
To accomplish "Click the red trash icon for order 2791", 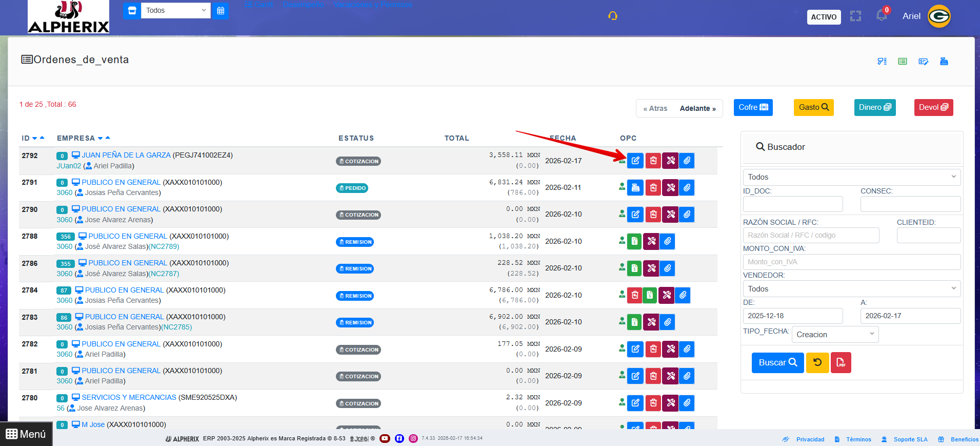I will point(653,188).
